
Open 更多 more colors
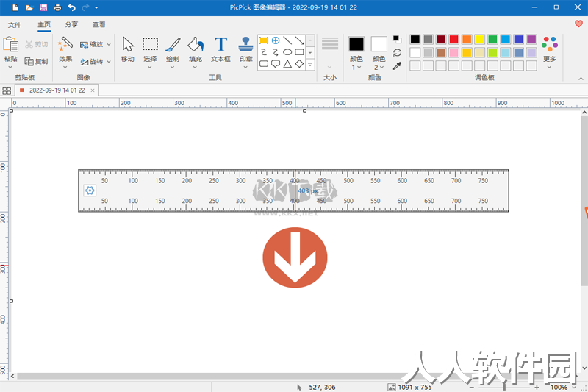tap(549, 52)
